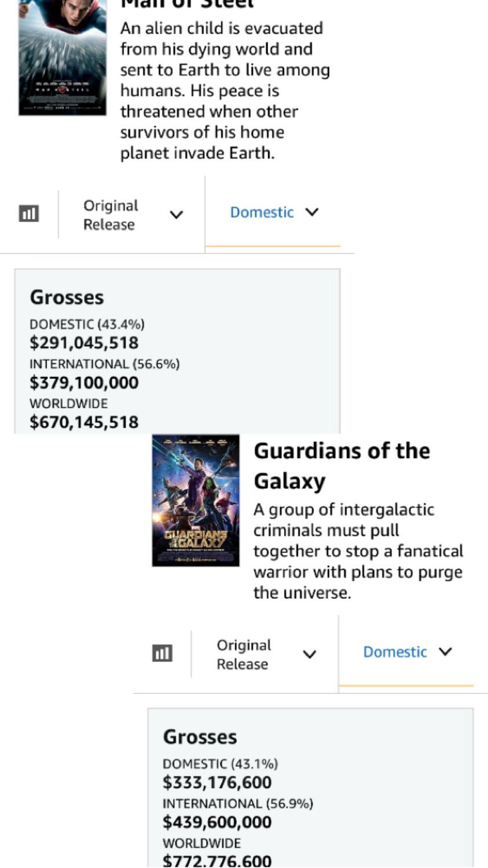Select the Domestic tab under Man of Steel
Viewport: 488px width, 868px height.
click(x=273, y=212)
